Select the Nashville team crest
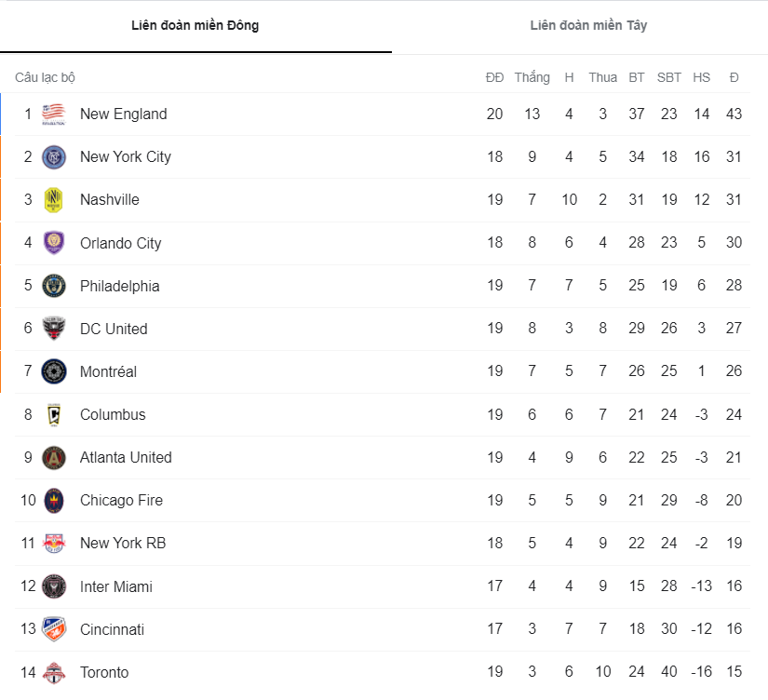 tap(54, 199)
